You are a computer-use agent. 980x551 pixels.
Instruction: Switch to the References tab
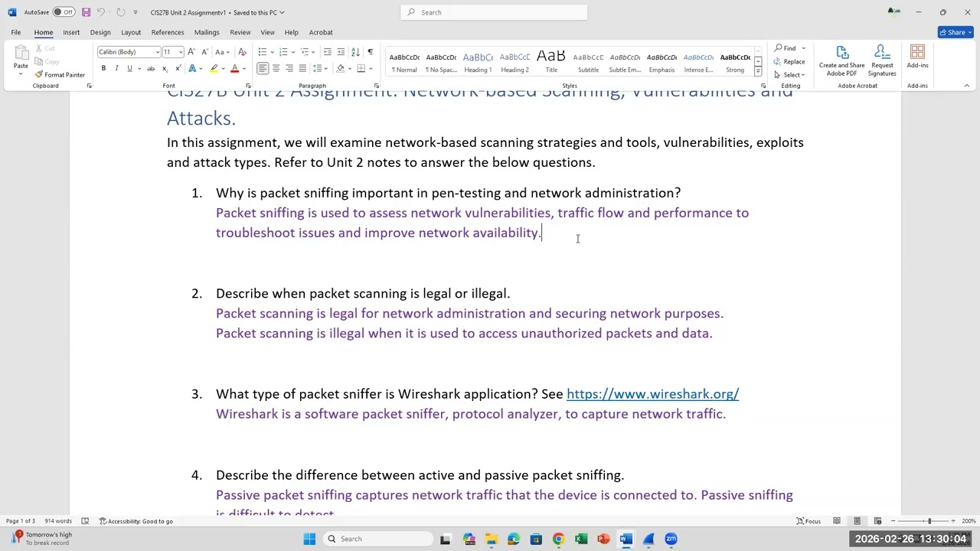click(x=168, y=32)
